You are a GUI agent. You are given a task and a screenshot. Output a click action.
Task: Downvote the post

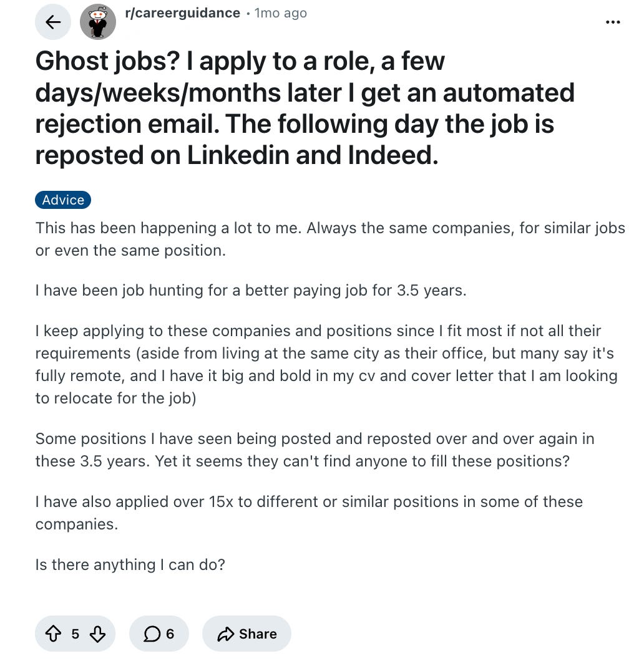(97, 634)
